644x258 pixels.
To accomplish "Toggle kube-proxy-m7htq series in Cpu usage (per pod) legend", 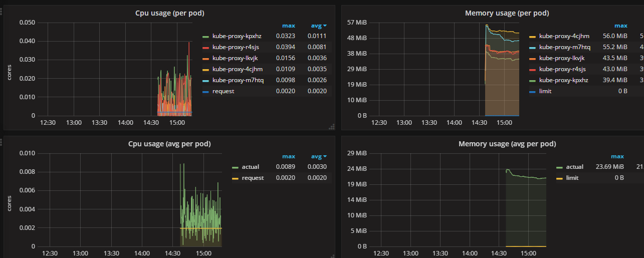I will click(238, 80).
